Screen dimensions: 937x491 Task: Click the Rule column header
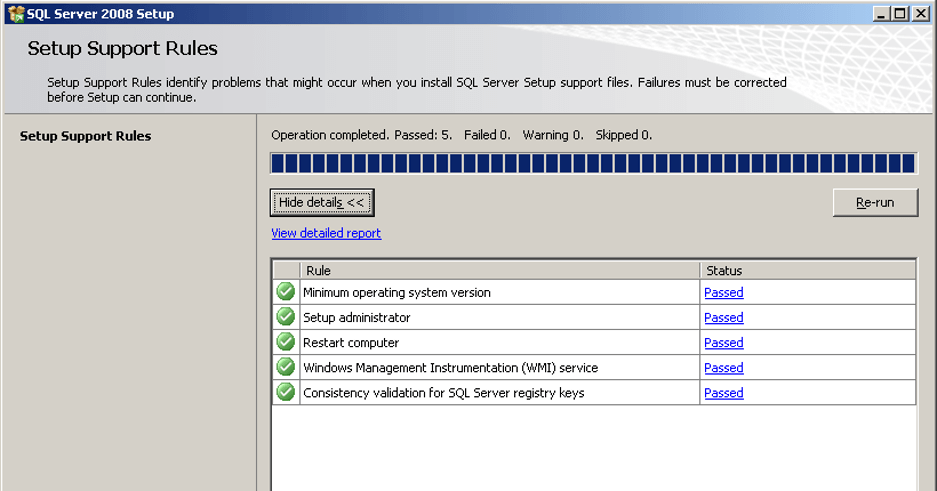coord(500,271)
